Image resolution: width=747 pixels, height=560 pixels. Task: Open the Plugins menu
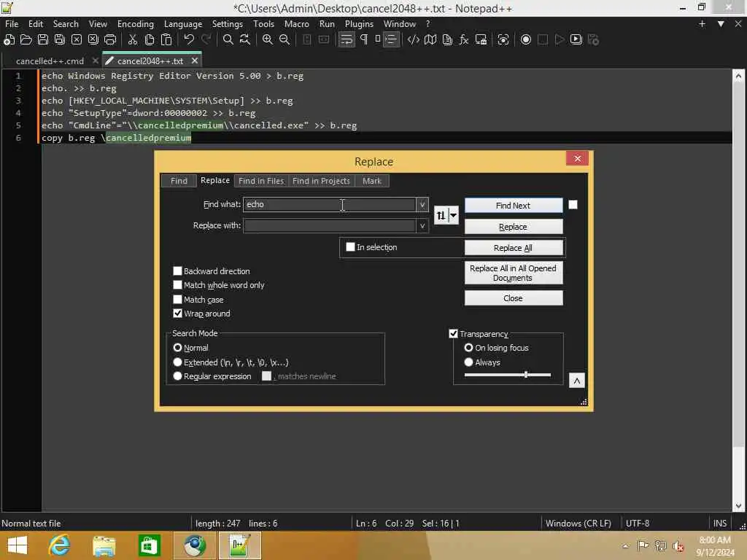359,24
